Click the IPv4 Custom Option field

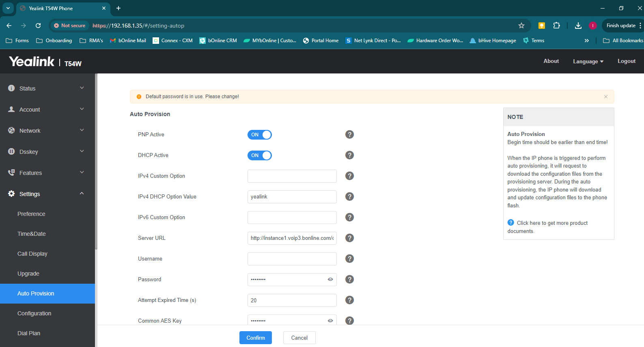coord(292,176)
